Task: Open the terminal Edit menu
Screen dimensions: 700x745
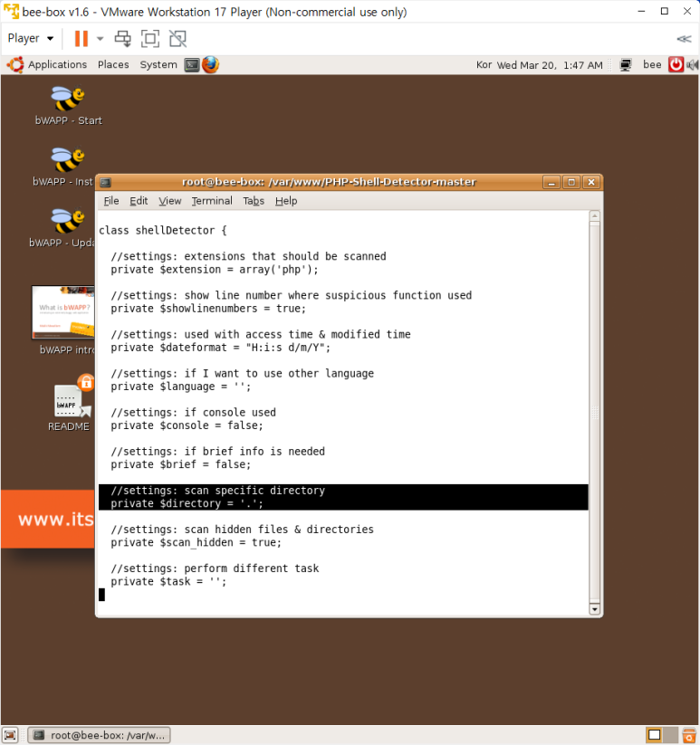Action: point(139,201)
